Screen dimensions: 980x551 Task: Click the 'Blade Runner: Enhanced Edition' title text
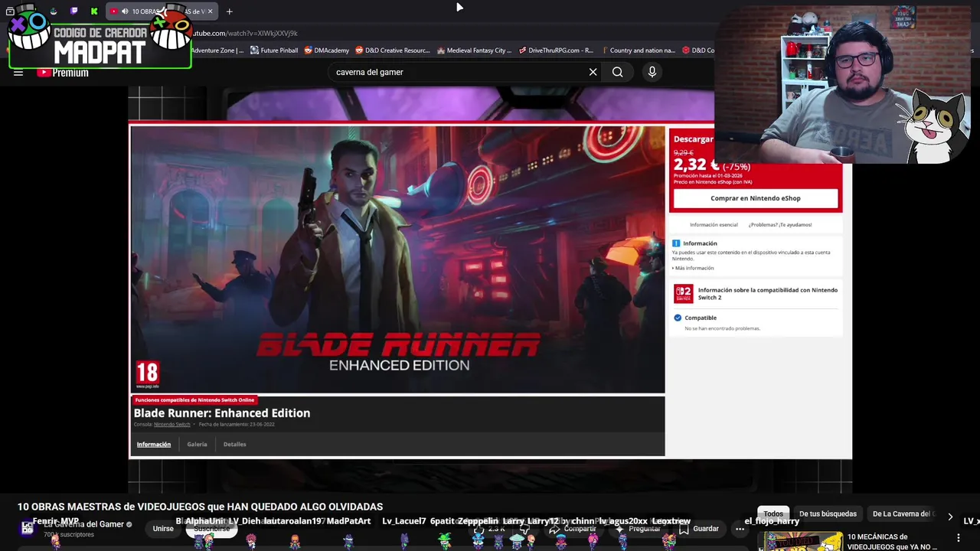click(222, 413)
